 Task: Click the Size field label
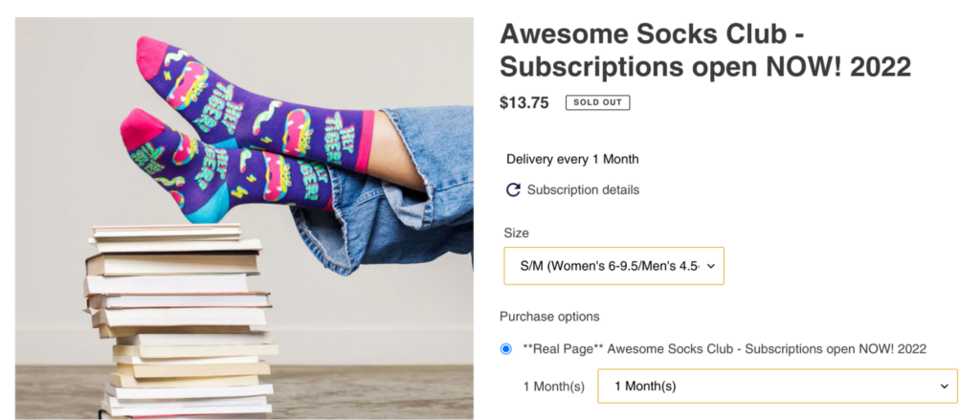click(x=516, y=232)
